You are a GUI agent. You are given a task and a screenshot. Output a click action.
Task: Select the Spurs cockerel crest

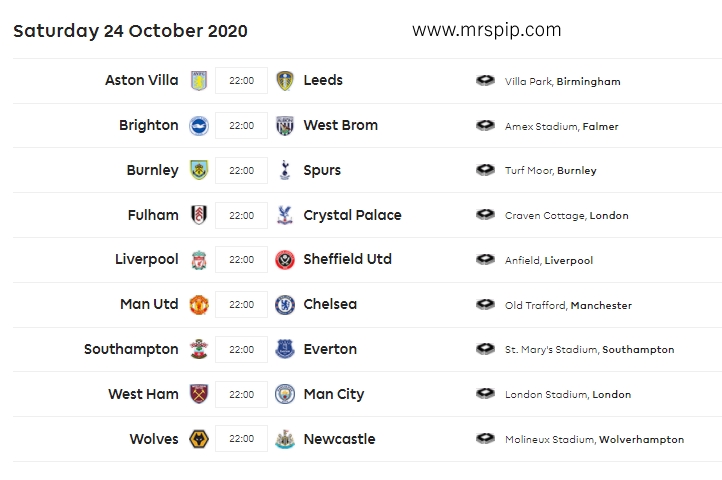pyautogui.click(x=285, y=170)
